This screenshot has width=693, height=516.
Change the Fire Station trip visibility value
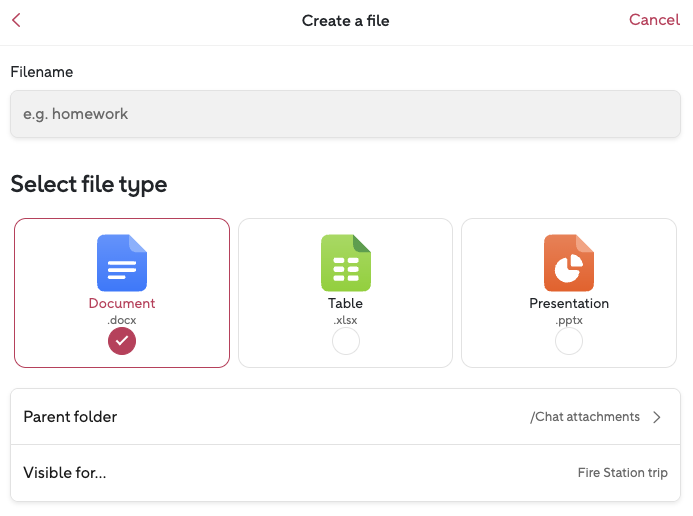coord(622,473)
